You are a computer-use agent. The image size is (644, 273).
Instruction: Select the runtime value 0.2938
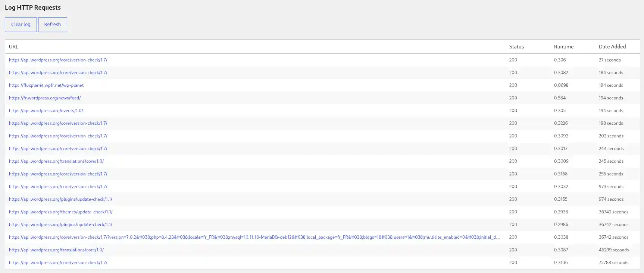[x=561, y=212]
